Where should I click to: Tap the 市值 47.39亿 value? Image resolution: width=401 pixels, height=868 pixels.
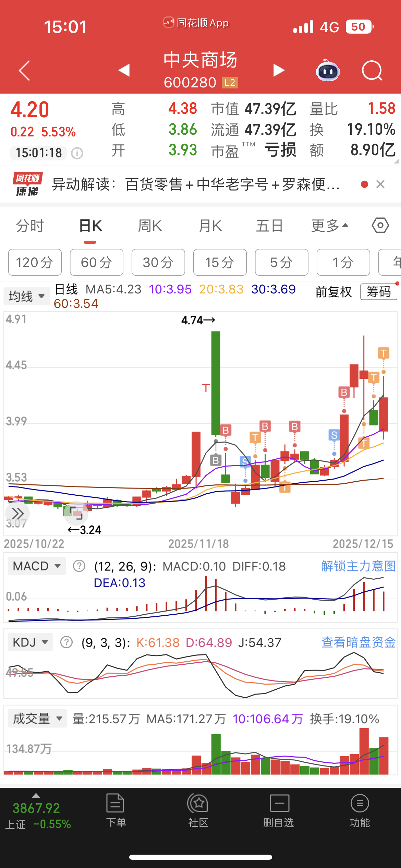pos(270,109)
